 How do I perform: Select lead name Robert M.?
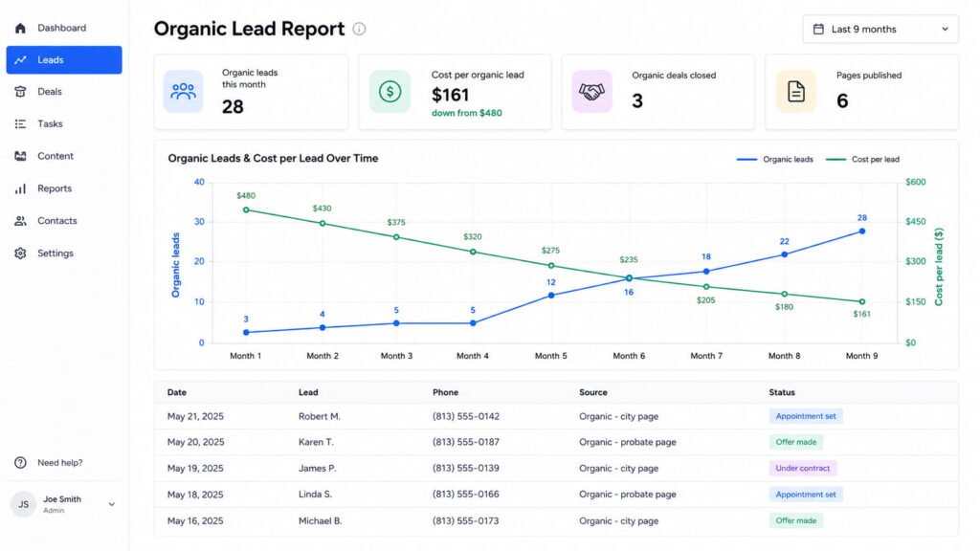tap(320, 416)
